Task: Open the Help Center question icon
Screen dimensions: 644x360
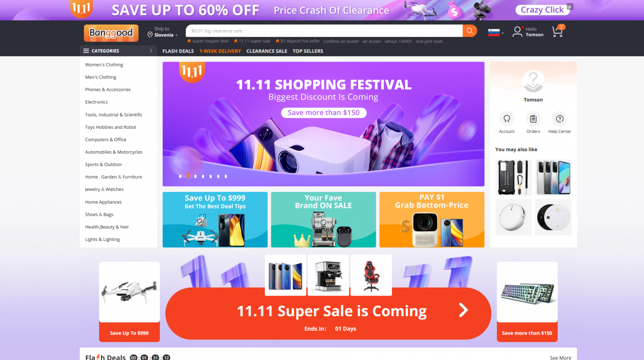Action: tap(559, 119)
